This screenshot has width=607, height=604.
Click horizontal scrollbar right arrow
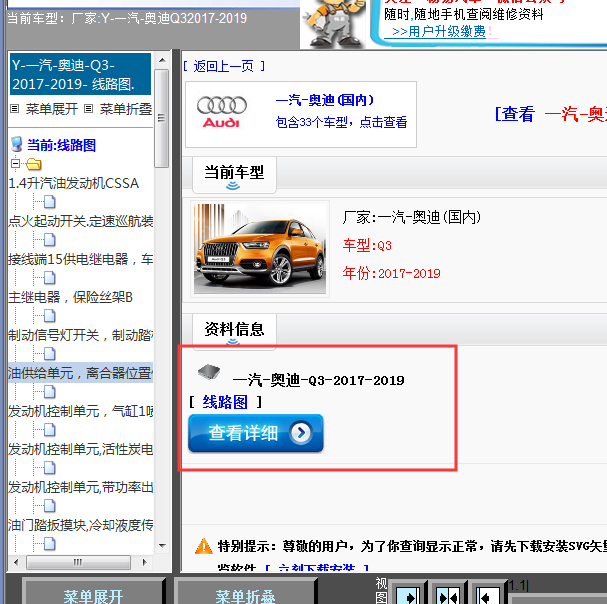tap(144, 562)
